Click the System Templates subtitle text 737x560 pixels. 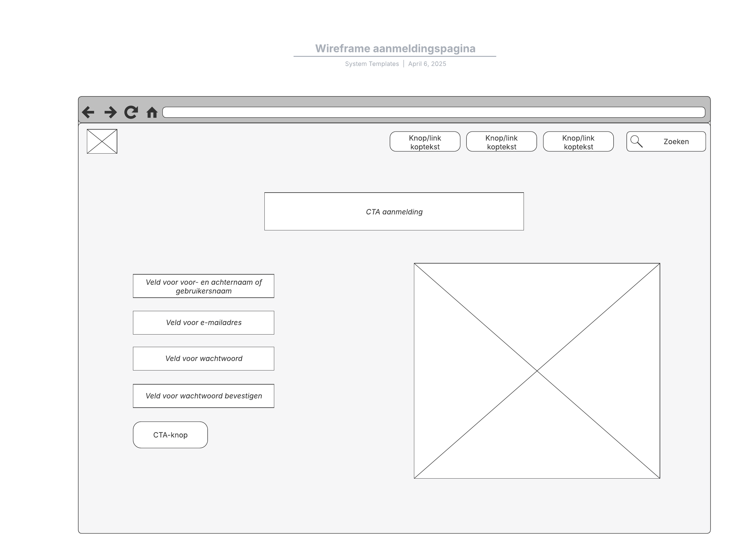[372, 64]
